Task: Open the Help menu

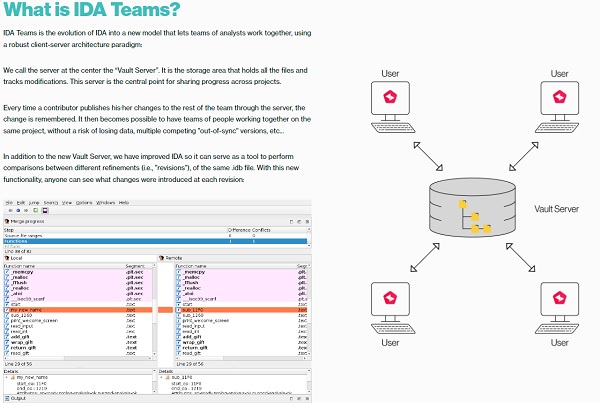Action: (124, 202)
